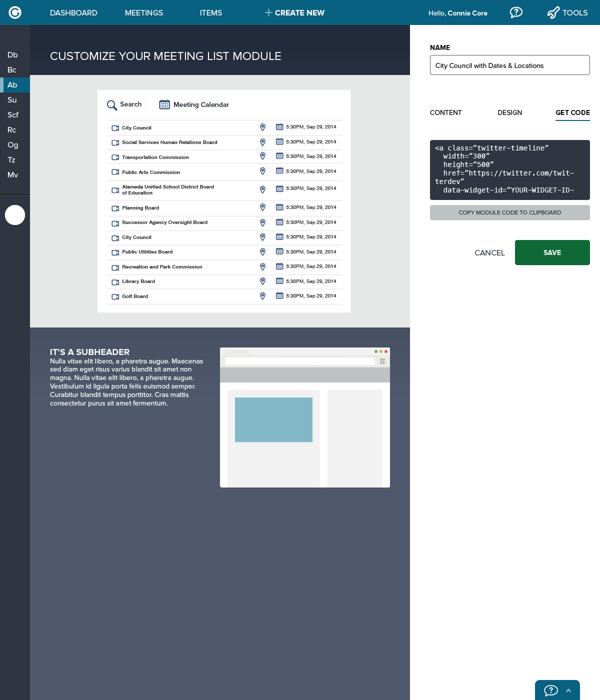Select Su in the sidebar
This screenshot has width=600, height=700.
click(12, 100)
